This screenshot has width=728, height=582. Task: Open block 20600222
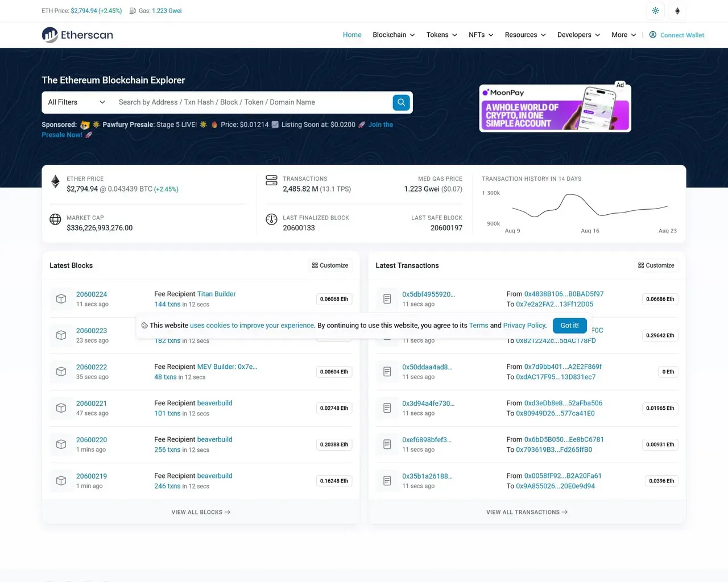(x=92, y=367)
